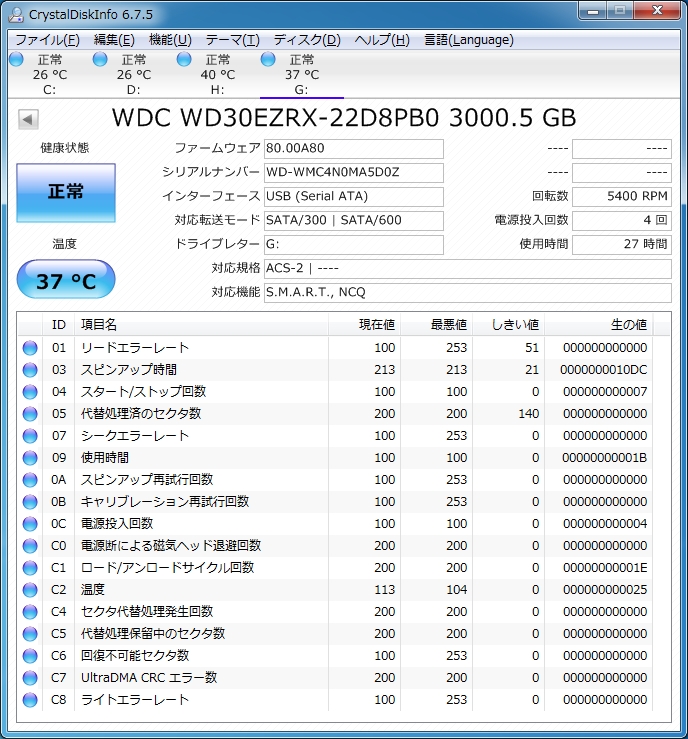Image resolution: width=688 pixels, height=739 pixels.
Task: Open the ヘルプ(H) menu
Action: click(382, 40)
